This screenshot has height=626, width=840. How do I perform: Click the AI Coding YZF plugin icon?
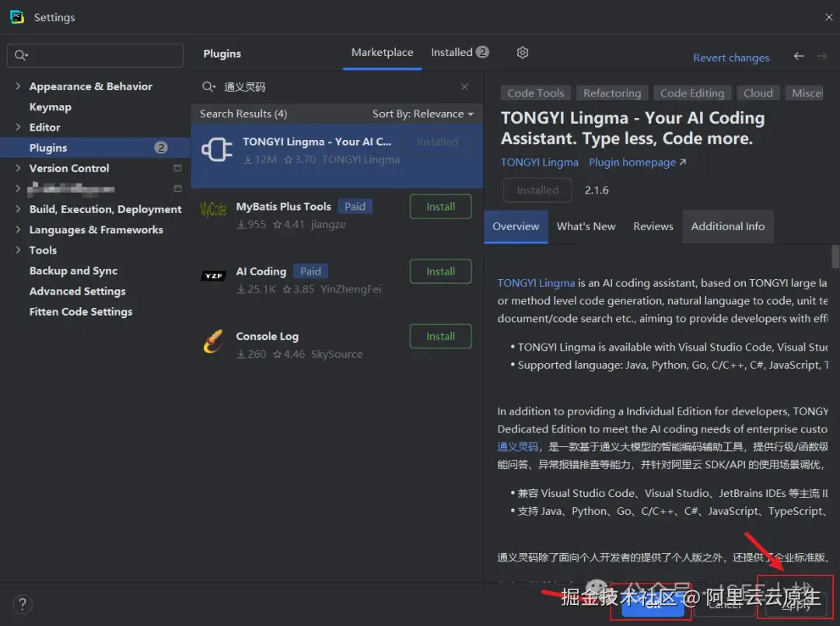pyautogui.click(x=213, y=275)
